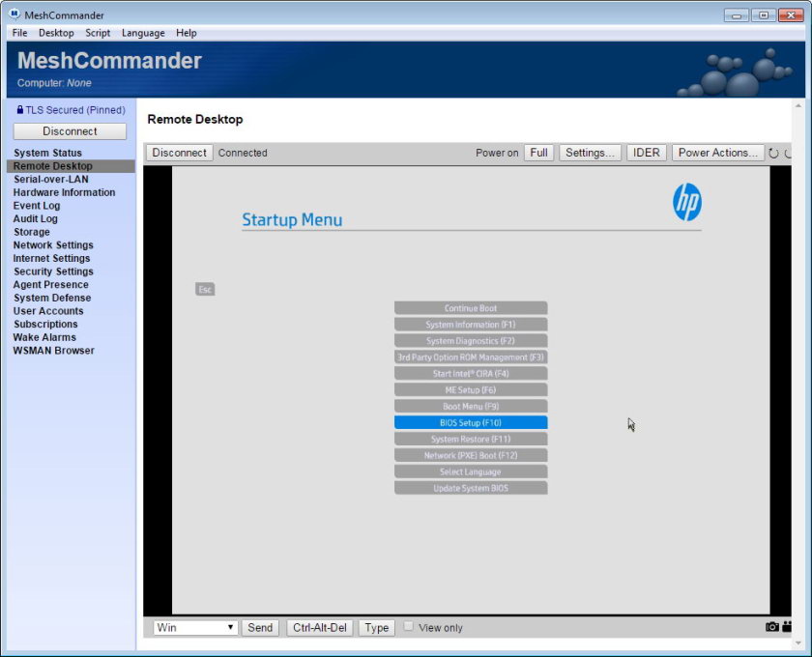This screenshot has height=657, width=812.
Task: Click the MeshCommander title bar icon
Action: pyautogui.click(x=14, y=14)
